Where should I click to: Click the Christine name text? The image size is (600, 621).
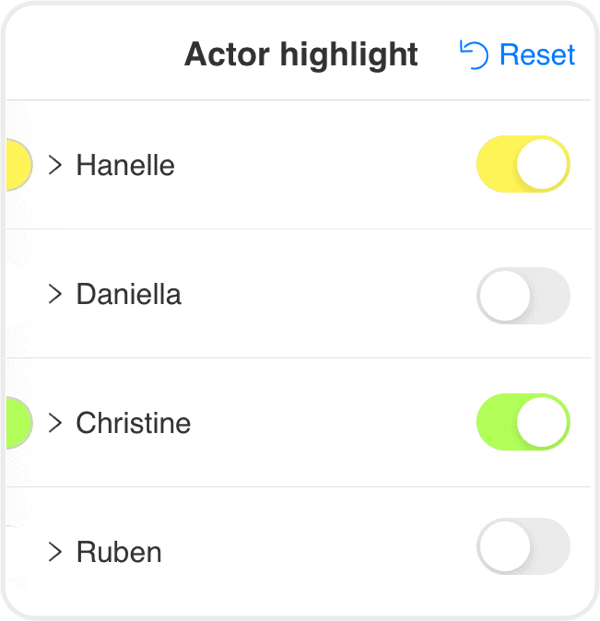(x=133, y=423)
